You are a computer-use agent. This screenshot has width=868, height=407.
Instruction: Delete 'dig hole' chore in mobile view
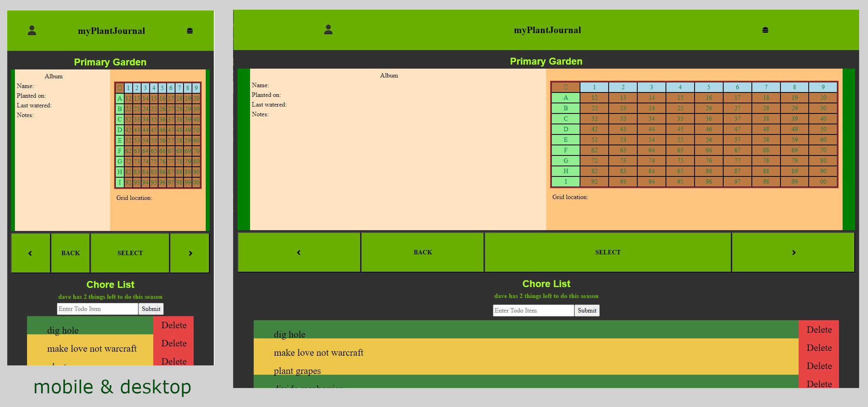coord(174,325)
